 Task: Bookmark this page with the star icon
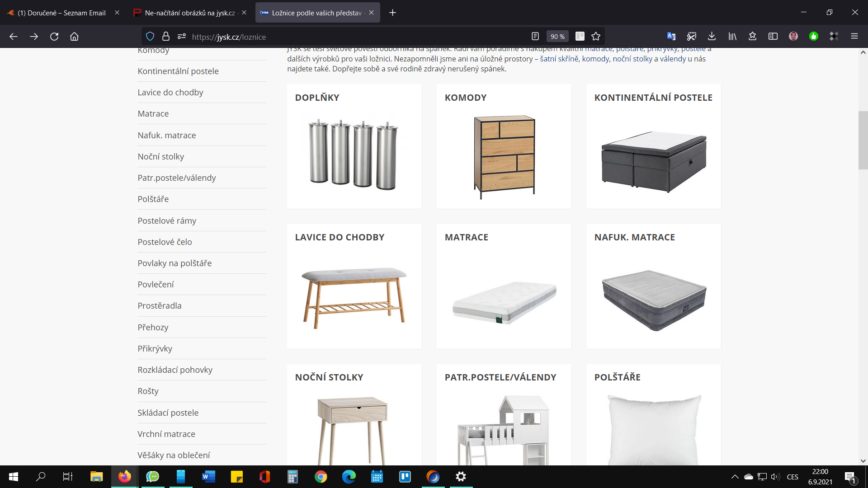pos(596,37)
